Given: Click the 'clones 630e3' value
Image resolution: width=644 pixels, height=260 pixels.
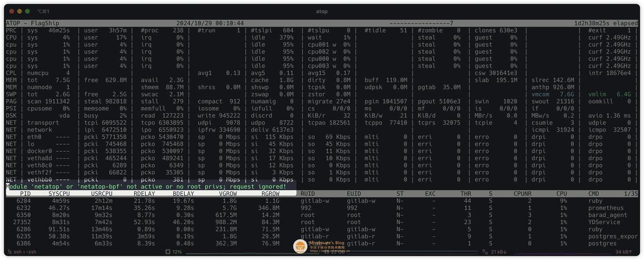Looking at the screenshot, I should (496, 30).
